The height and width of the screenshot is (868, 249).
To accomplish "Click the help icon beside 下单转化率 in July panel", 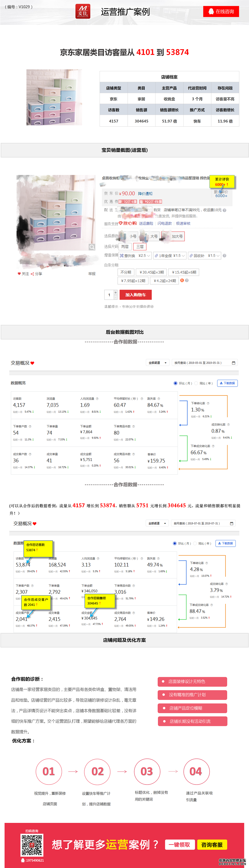I will pyautogui.click(x=207, y=563).
